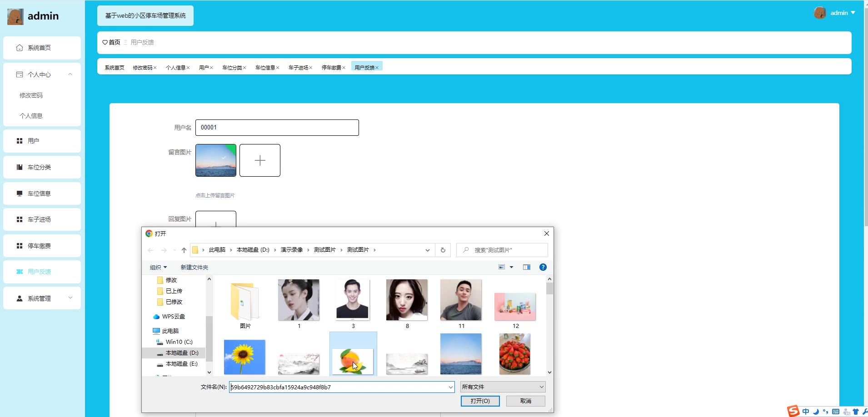Select WPS云盘 in the navigation tree

(x=173, y=317)
